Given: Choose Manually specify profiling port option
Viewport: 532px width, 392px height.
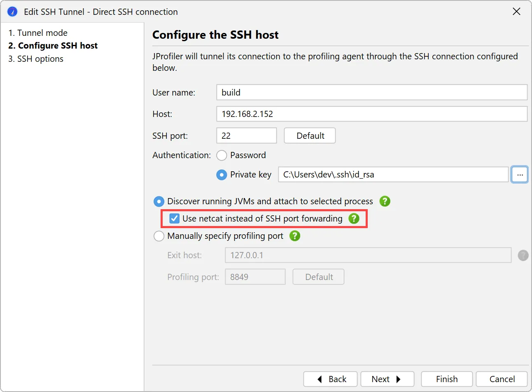Looking at the screenshot, I should (159, 236).
